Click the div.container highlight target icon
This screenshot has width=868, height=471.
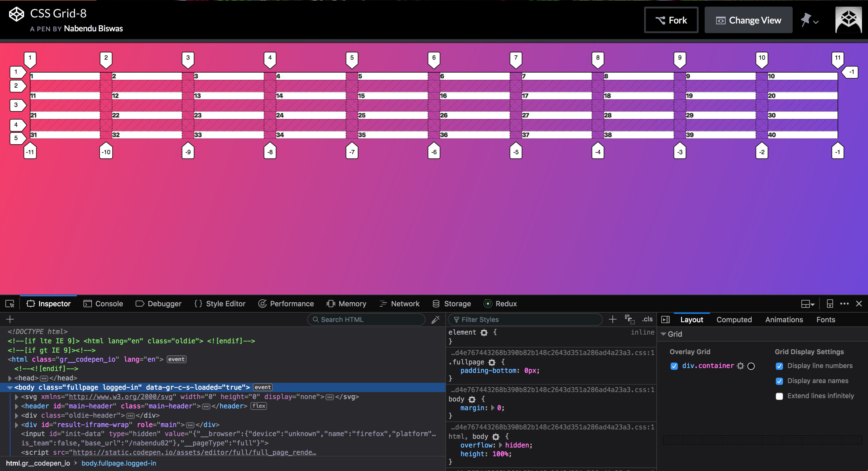click(x=740, y=366)
